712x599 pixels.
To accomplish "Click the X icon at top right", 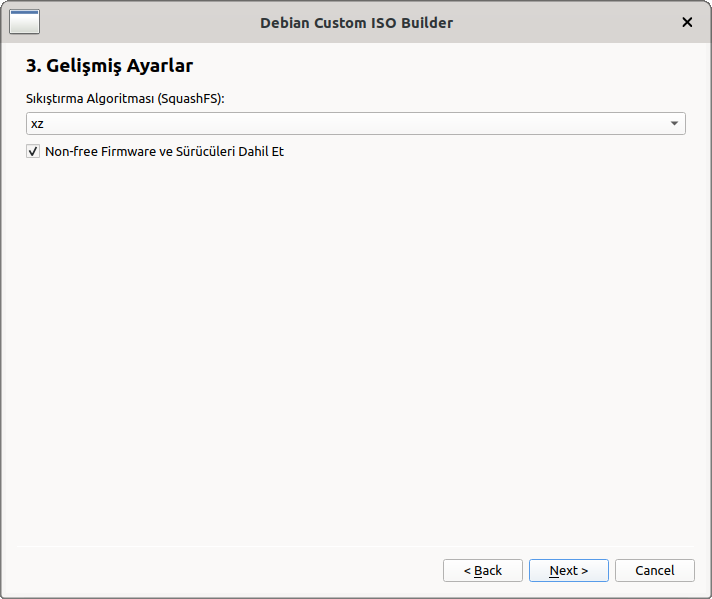I will 687,22.
